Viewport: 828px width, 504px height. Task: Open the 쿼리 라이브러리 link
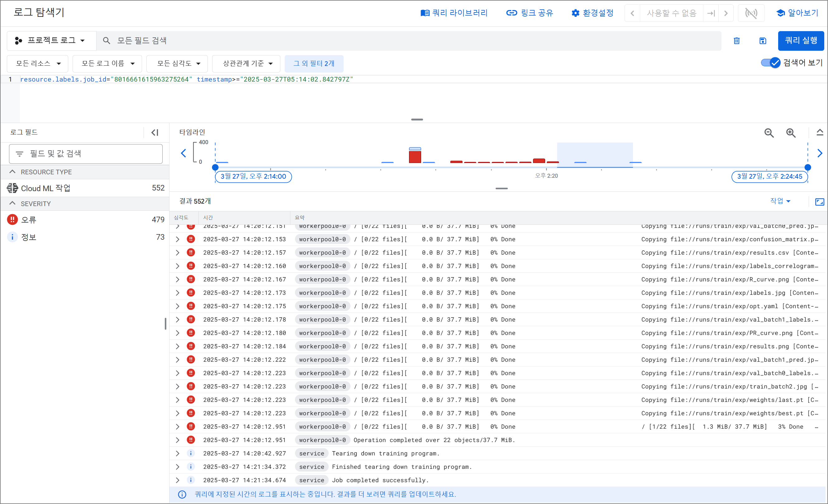(x=454, y=13)
